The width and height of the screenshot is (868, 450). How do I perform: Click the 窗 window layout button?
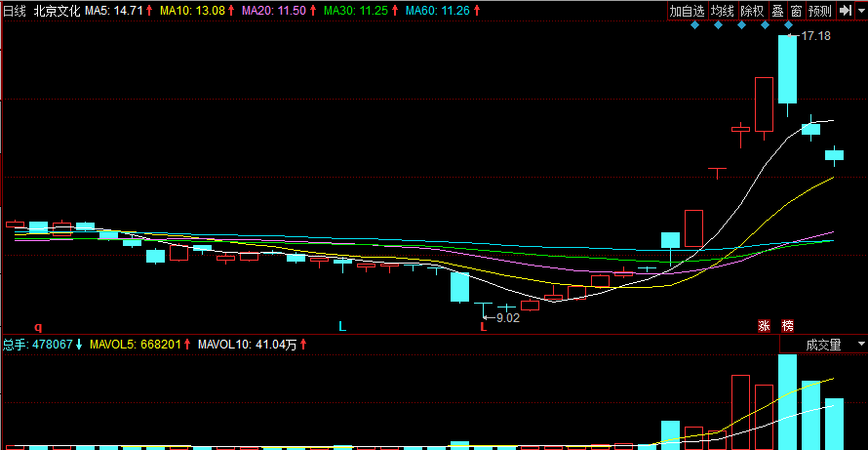point(796,11)
